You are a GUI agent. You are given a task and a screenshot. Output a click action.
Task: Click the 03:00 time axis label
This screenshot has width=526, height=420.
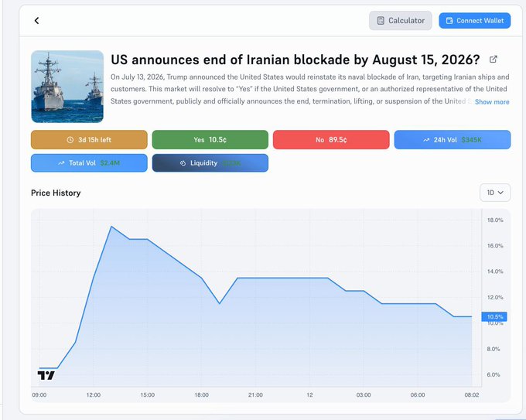coord(364,394)
